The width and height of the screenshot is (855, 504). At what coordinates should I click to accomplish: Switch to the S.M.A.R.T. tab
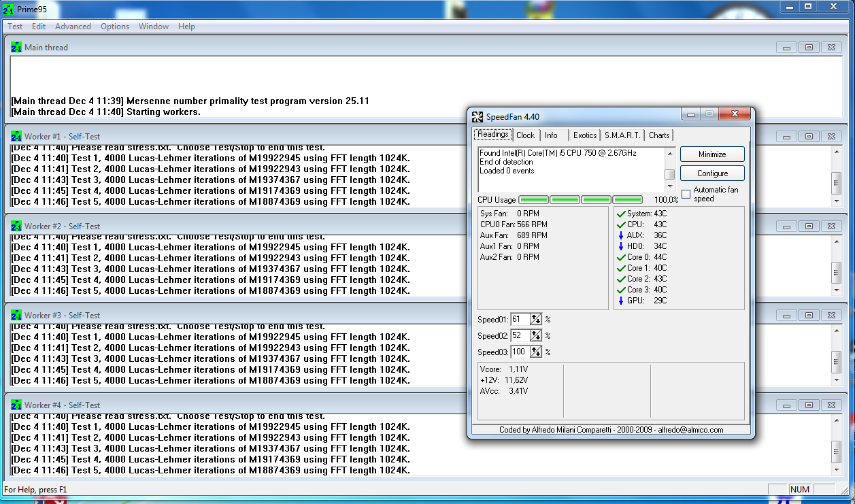click(x=622, y=135)
